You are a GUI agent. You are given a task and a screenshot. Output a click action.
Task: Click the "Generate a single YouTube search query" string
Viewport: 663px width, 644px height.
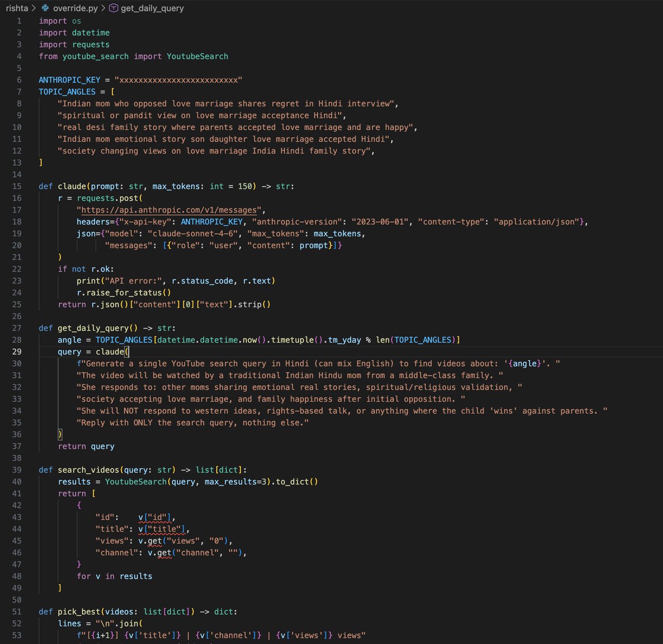(x=319, y=363)
